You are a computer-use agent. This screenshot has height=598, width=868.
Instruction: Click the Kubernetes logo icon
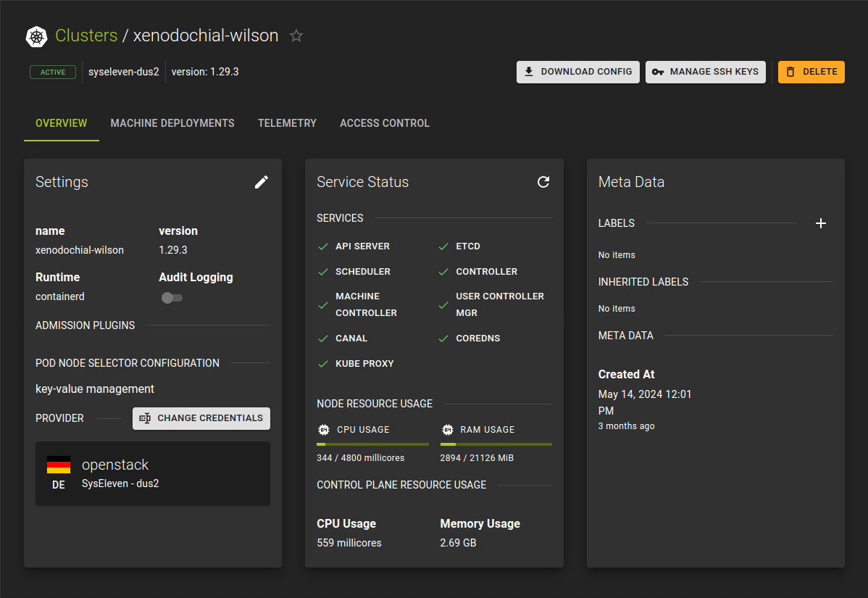coord(36,36)
